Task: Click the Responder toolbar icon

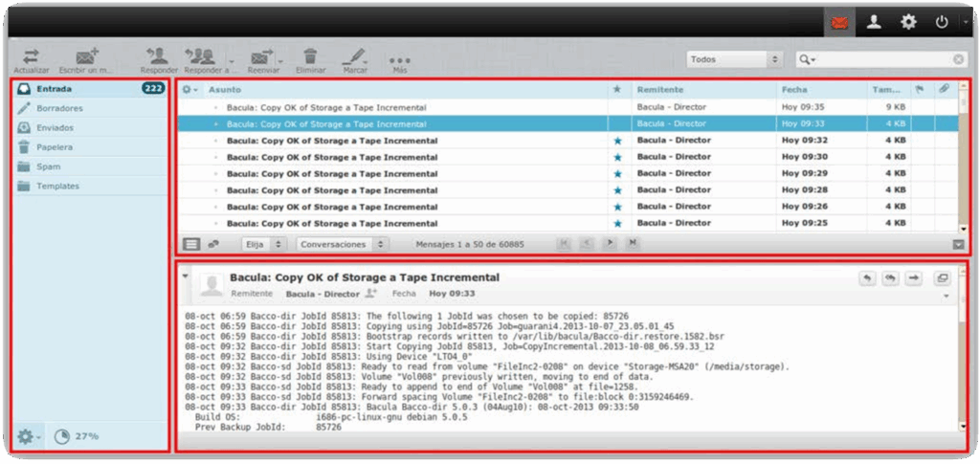Action: click(x=159, y=61)
